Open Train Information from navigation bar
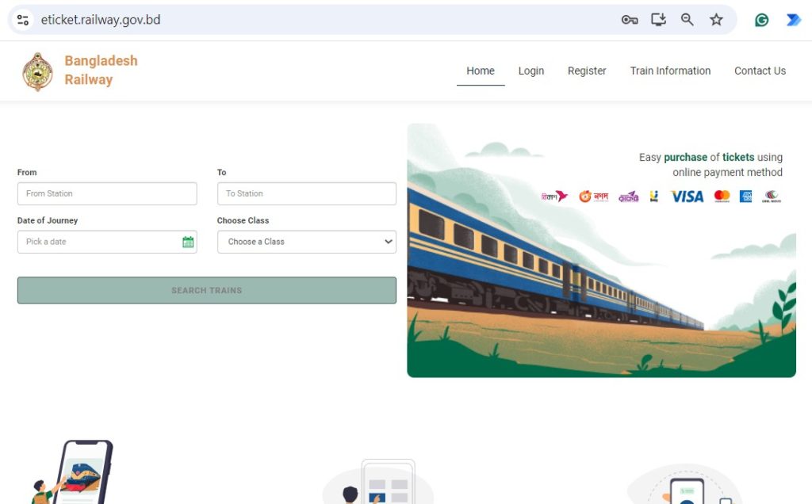Image resolution: width=812 pixels, height=504 pixels. [x=670, y=71]
